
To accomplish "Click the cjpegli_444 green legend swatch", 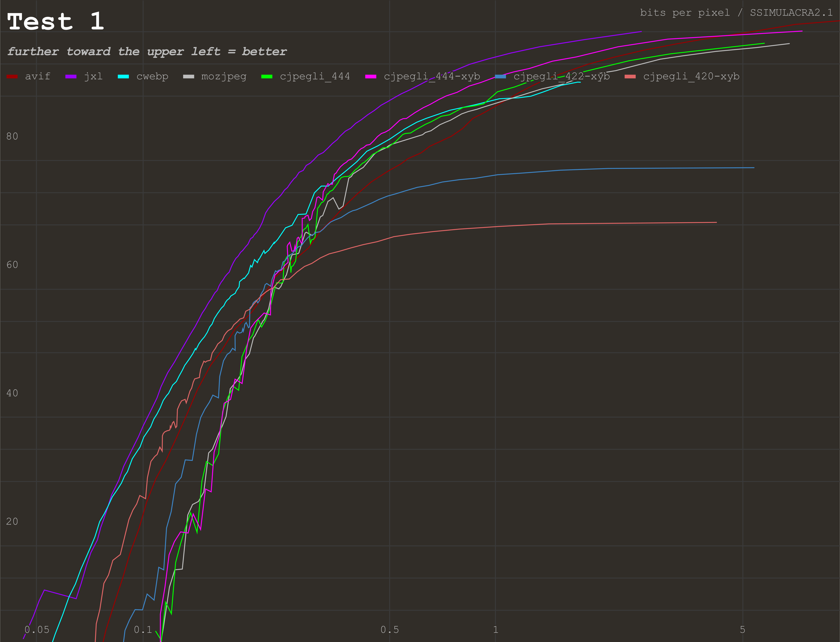I will 266,77.
